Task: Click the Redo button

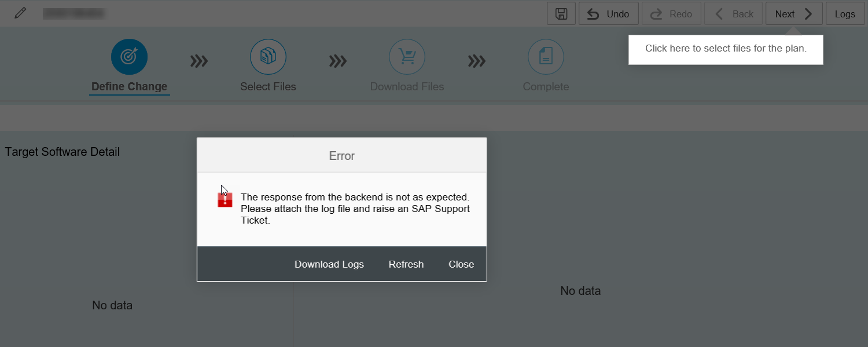Action: click(671, 14)
